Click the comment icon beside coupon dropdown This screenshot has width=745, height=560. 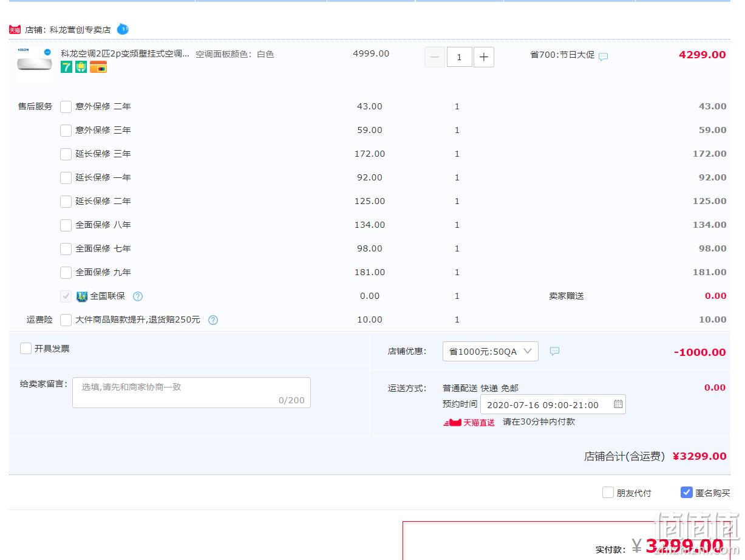554,351
